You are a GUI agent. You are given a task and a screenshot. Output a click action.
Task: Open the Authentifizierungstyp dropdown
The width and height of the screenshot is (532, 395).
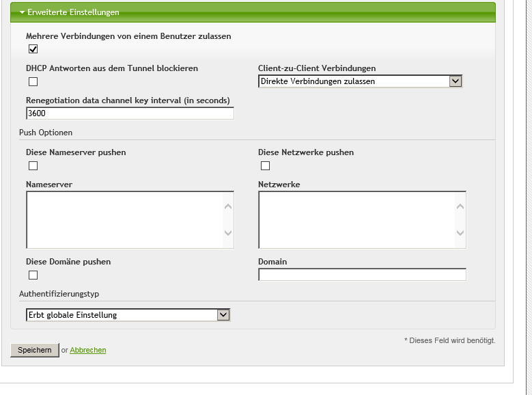[x=128, y=315]
